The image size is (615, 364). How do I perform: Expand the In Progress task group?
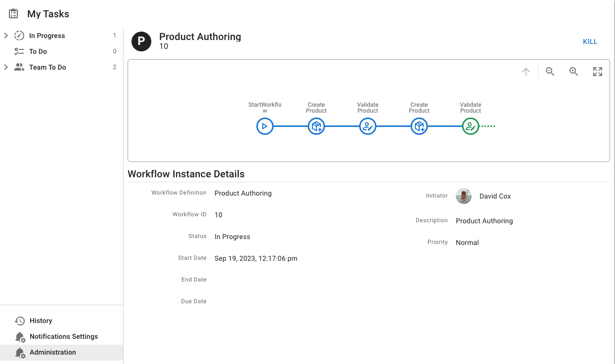(x=6, y=36)
